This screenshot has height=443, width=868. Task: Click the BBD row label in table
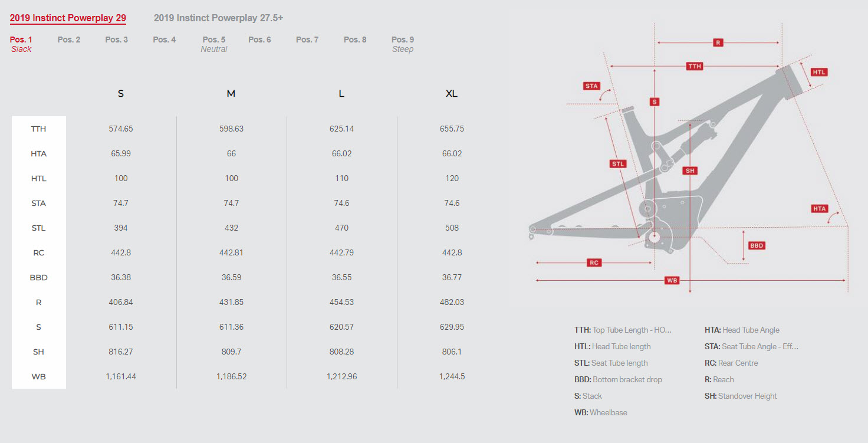39,277
